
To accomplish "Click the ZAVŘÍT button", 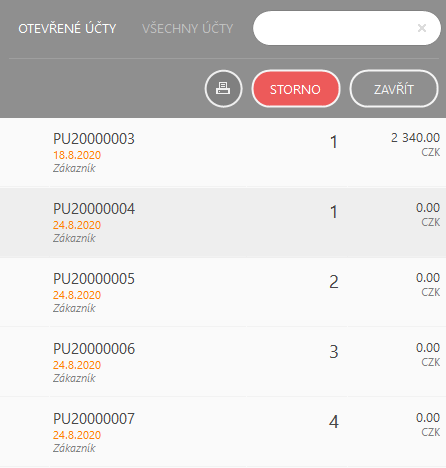I will 394,89.
